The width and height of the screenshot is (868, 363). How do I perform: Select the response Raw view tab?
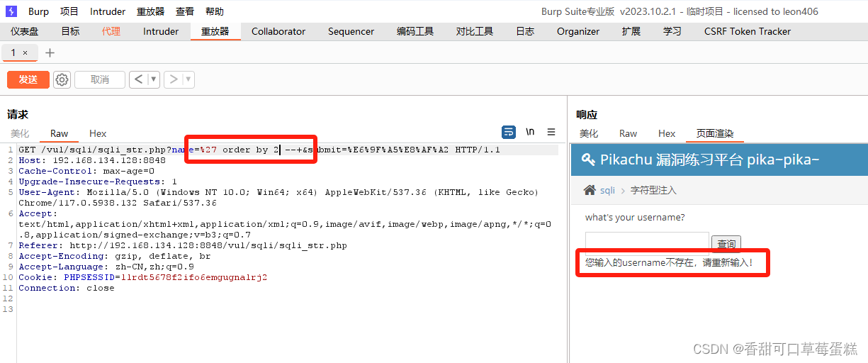(x=628, y=133)
